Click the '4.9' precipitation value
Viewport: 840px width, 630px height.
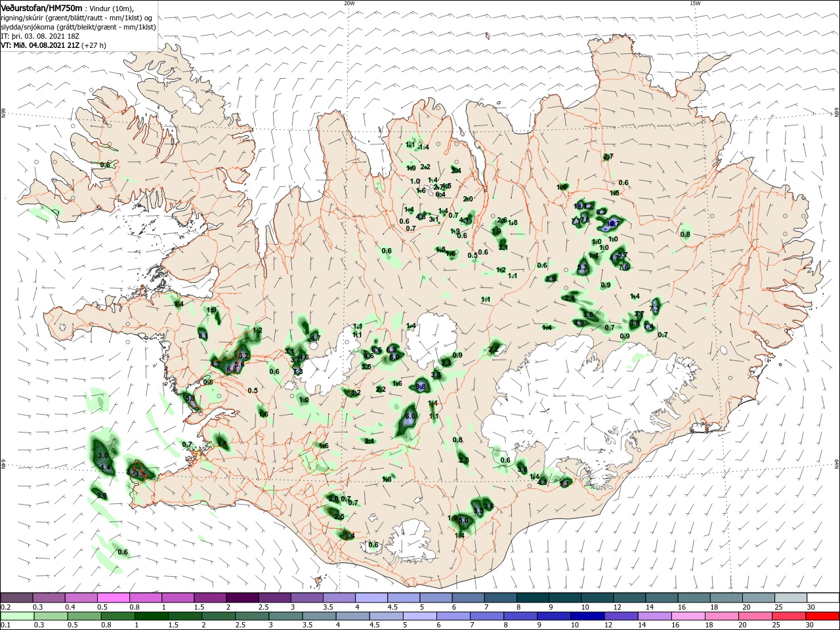click(x=579, y=323)
